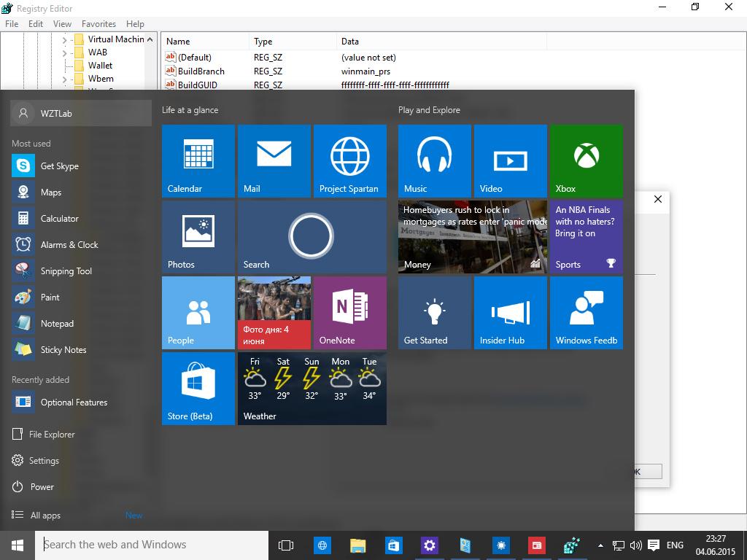Open Paint from the Most used list
This screenshot has height=560, width=747.
click(x=81, y=297)
